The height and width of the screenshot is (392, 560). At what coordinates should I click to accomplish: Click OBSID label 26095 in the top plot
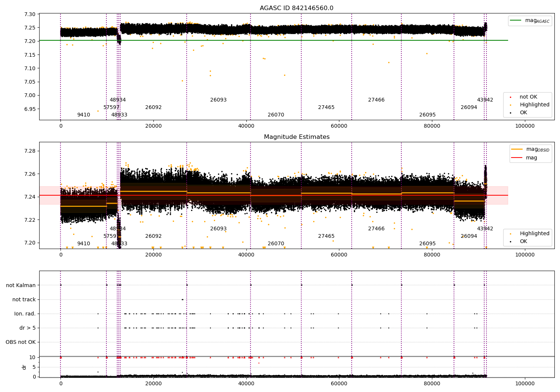click(427, 115)
